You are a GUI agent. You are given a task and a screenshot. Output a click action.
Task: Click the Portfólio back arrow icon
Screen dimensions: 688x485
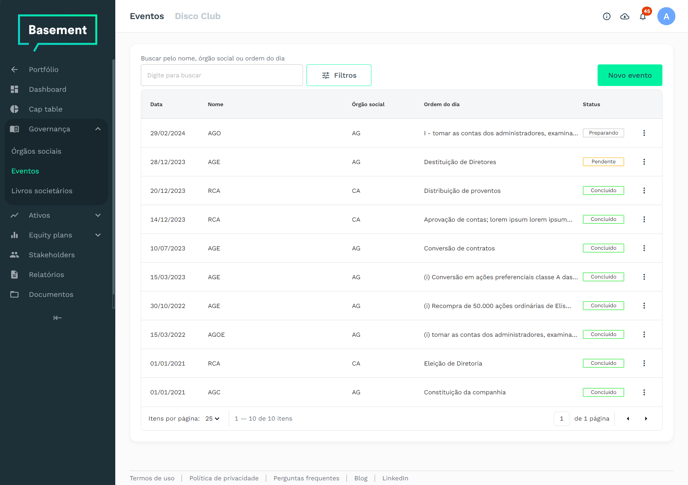coord(14,70)
